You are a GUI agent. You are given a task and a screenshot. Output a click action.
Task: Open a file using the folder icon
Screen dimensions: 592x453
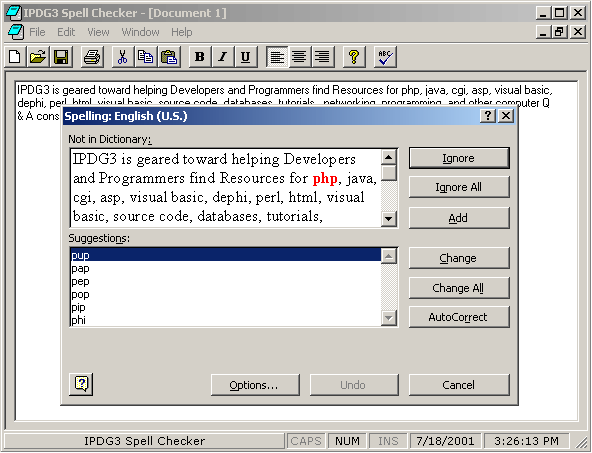point(38,57)
